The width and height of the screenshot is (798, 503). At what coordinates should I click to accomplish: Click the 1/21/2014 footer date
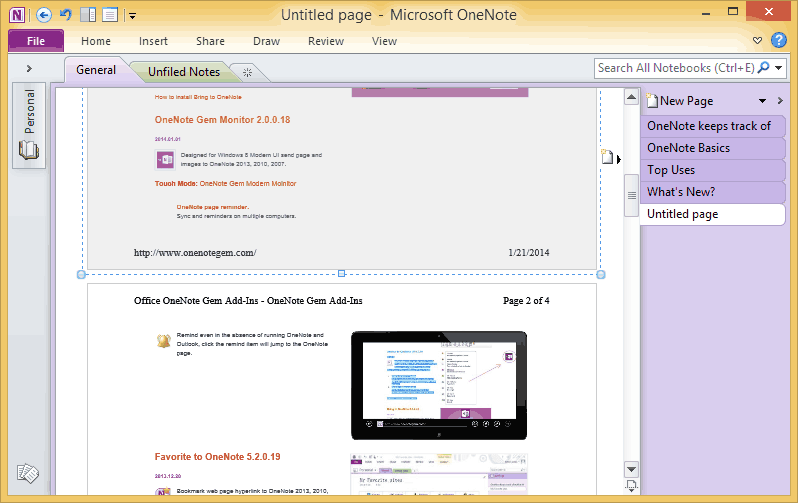point(529,253)
